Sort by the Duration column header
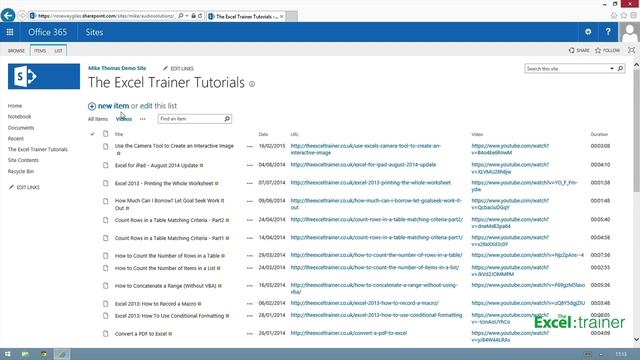The height and width of the screenshot is (360, 640). (x=599, y=134)
